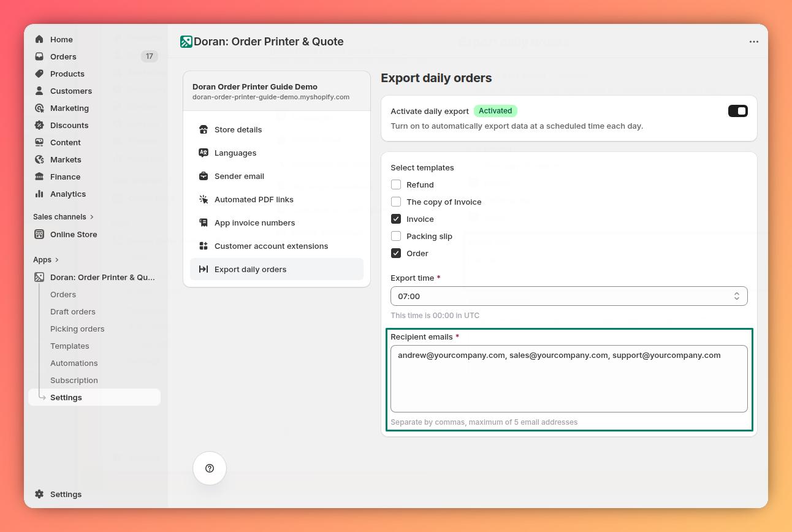The width and height of the screenshot is (792, 532).
Task: Open Store details settings page
Action: [276, 129]
